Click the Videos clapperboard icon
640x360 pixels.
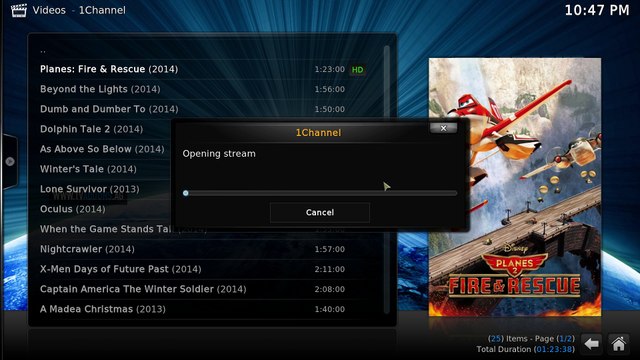pos(19,10)
